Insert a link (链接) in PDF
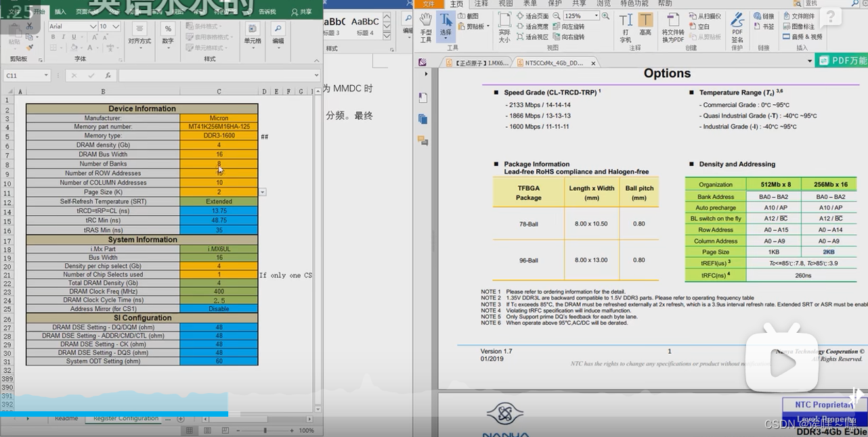Viewport: 868px width, 437px height. pyautogui.click(x=763, y=16)
